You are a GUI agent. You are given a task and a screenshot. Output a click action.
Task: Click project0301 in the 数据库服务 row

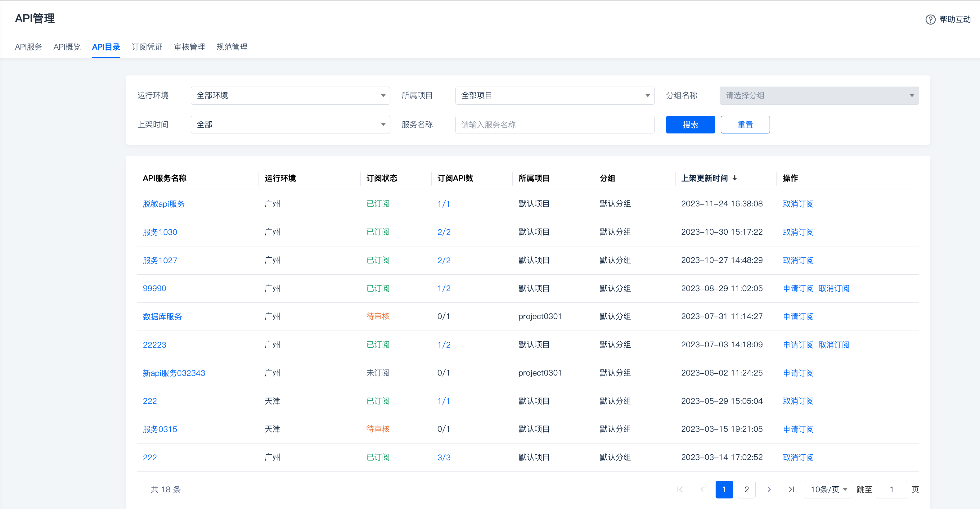tap(540, 317)
